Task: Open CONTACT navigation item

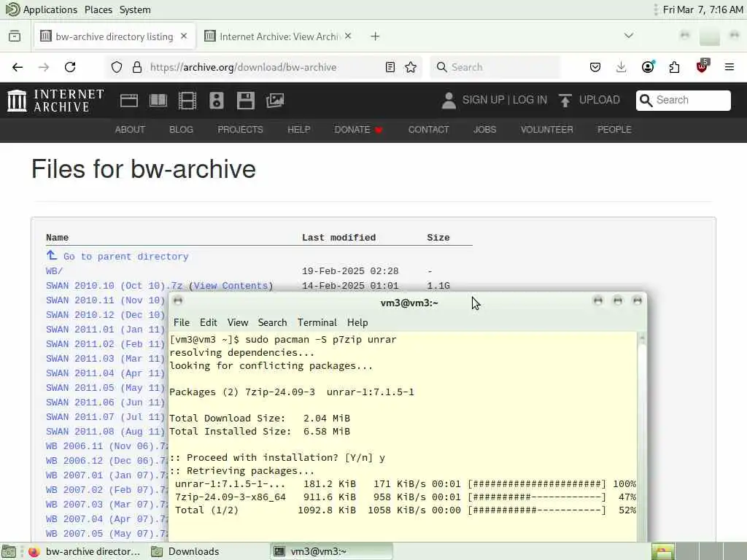Action: [x=428, y=130]
